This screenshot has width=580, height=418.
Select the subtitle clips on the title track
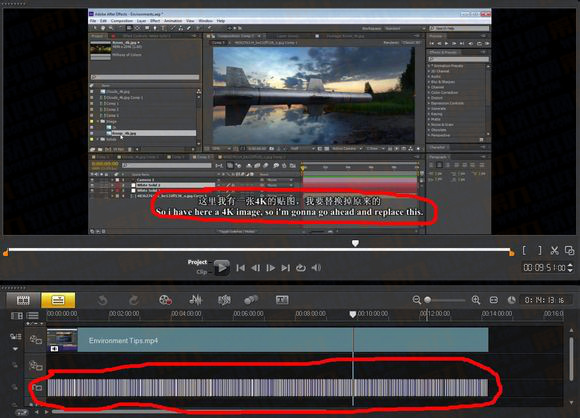point(268,388)
